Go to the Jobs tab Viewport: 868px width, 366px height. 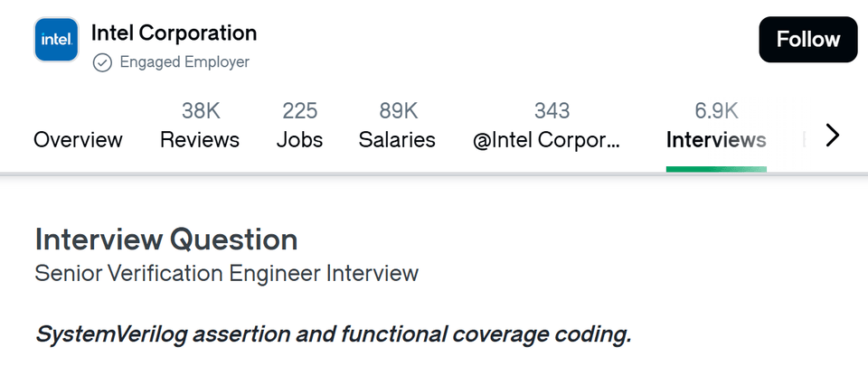pos(299,140)
